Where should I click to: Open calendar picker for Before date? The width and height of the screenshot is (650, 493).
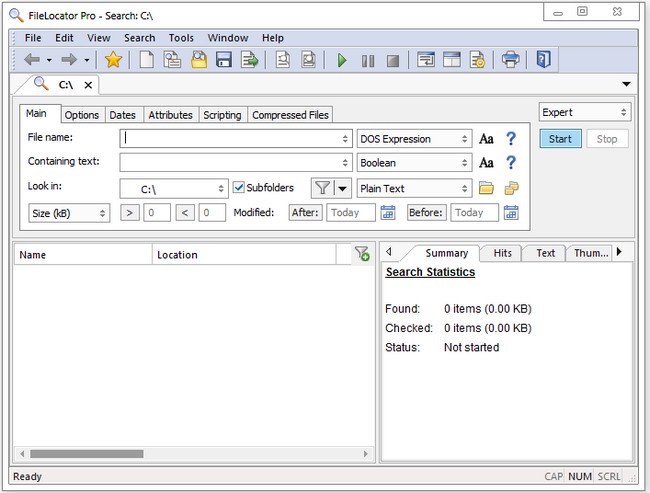(511, 213)
